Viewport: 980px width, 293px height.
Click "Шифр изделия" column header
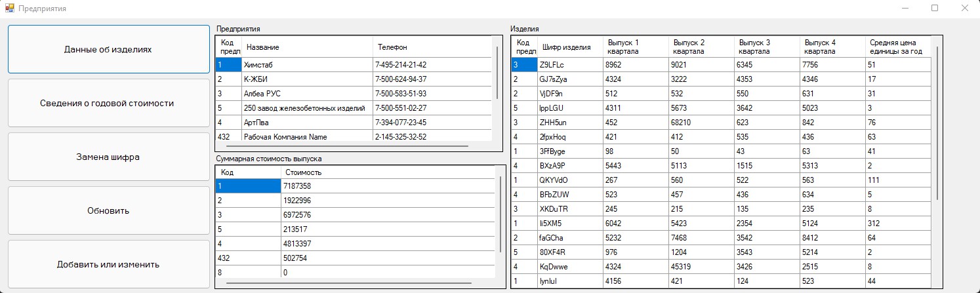click(570, 47)
